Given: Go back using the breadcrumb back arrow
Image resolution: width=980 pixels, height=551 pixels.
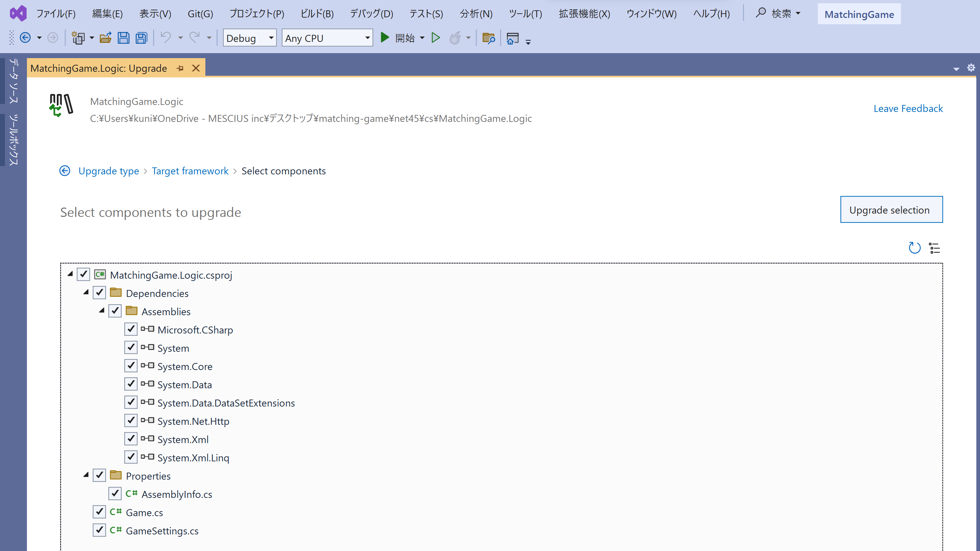Looking at the screenshot, I should pyautogui.click(x=65, y=171).
